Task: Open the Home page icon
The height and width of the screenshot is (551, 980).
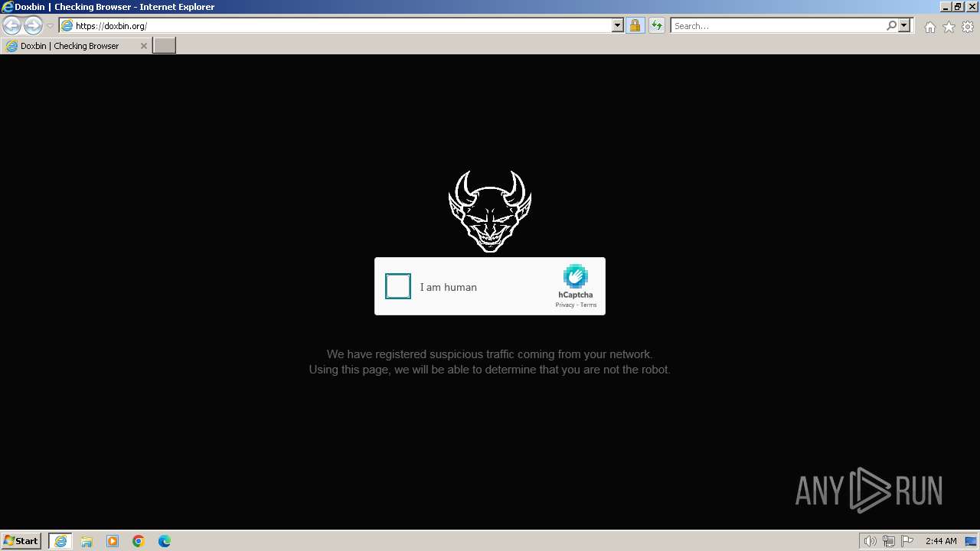Action: coord(929,27)
